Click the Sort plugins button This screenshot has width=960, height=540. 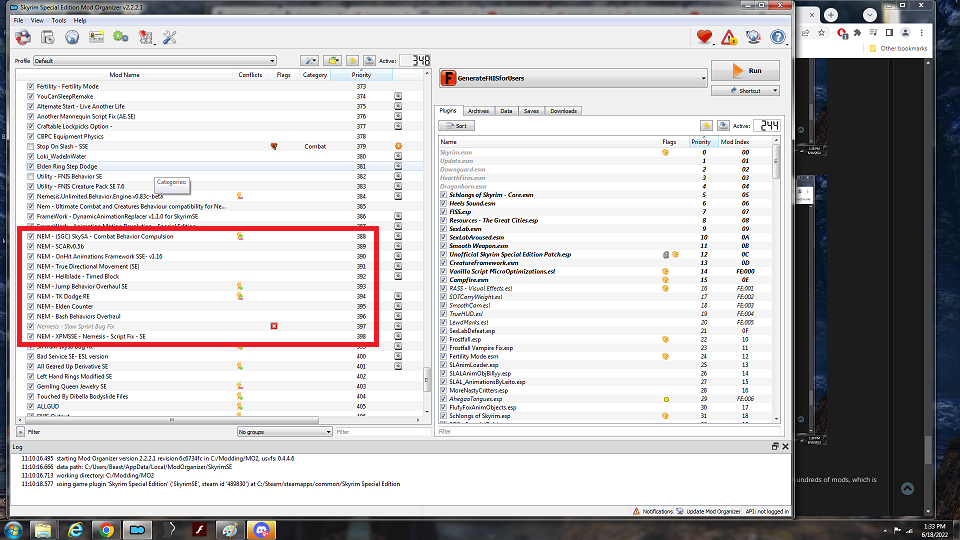457,126
